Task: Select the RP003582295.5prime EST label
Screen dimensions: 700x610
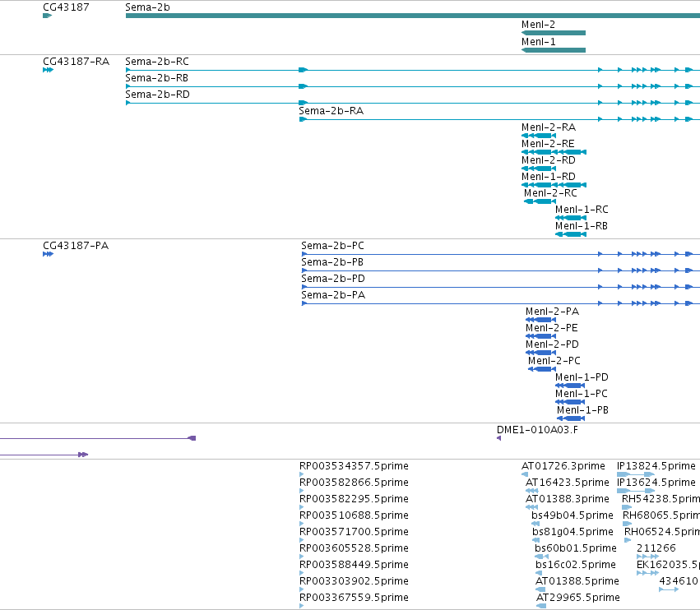Action: (354, 499)
